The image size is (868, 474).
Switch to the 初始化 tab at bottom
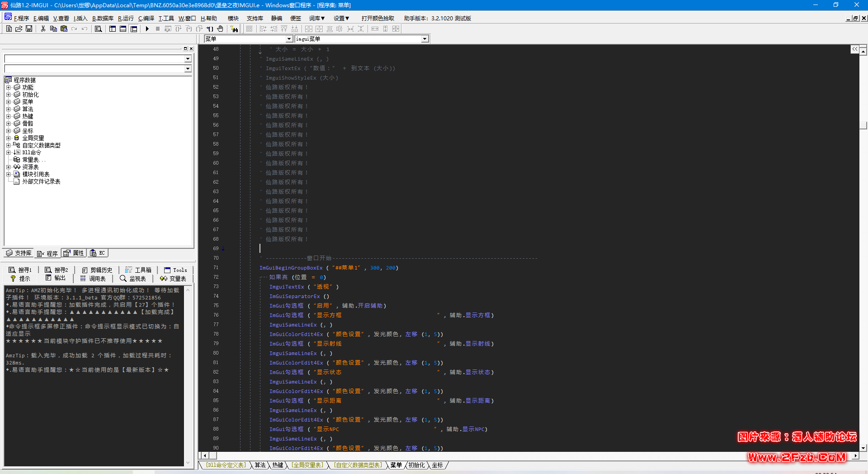[416, 465]
